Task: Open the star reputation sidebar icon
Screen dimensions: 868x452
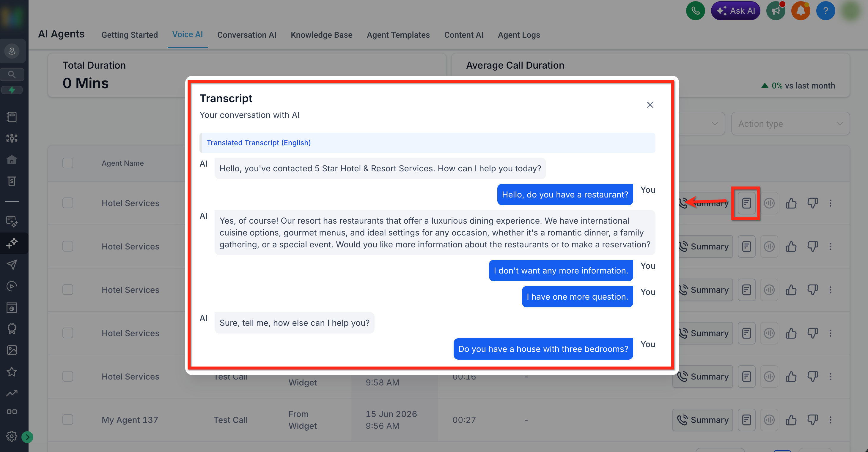Action: (x=12, y=372)
